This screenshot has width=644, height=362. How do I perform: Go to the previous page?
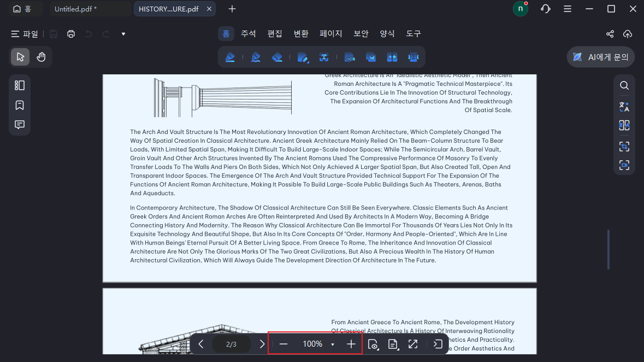click(201, 344)
